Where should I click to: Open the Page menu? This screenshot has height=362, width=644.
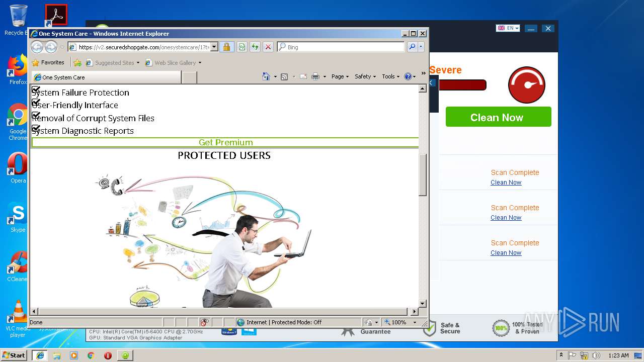340,76
